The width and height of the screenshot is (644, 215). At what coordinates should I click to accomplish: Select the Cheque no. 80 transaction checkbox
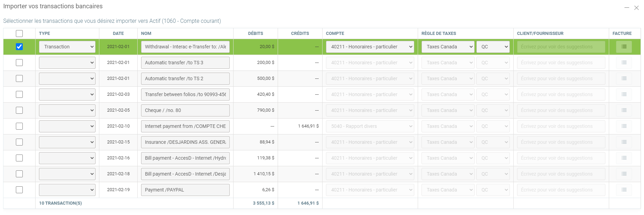point(19,110)
